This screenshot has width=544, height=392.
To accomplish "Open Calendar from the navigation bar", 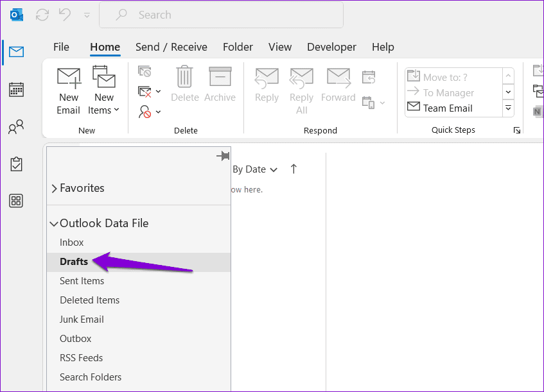I will click(15, 89).
